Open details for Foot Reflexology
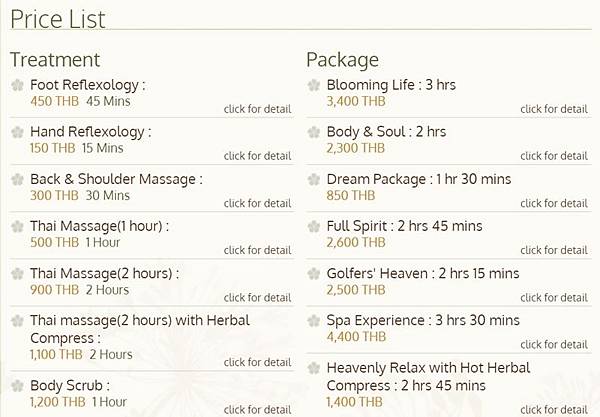Screen dimensions: 600x417 point(258,109)
